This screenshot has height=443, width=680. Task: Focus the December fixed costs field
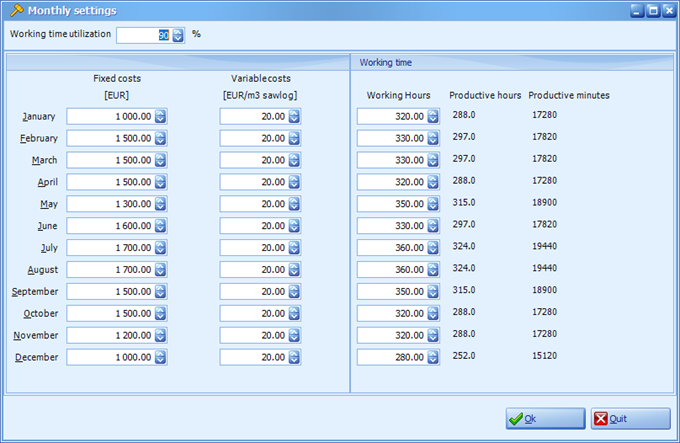117,357
